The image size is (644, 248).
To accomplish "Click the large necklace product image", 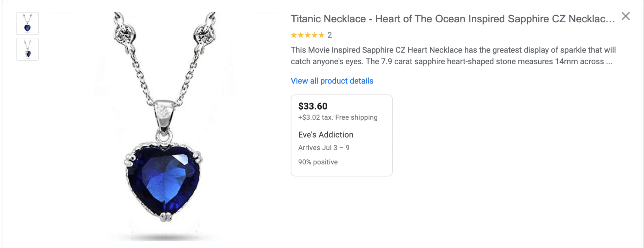I will pyautogui.click(x=164, y=126).
